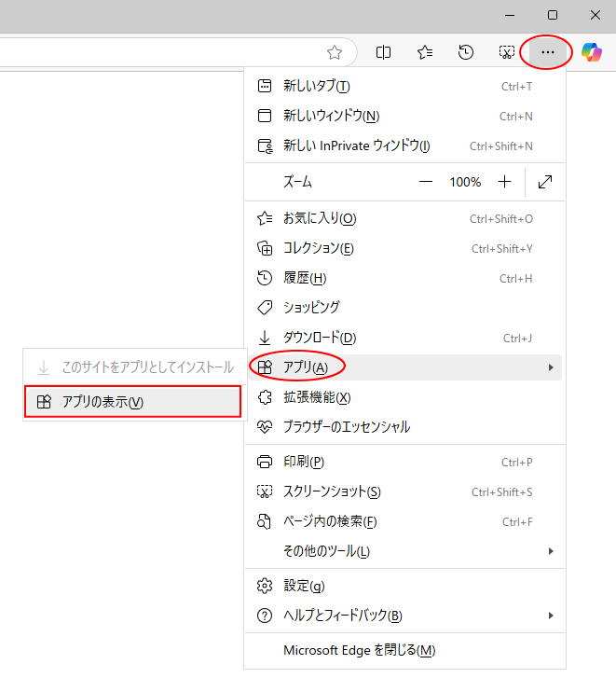
Task: Click Microsoft Edge を閉じる
Action: 359,650
